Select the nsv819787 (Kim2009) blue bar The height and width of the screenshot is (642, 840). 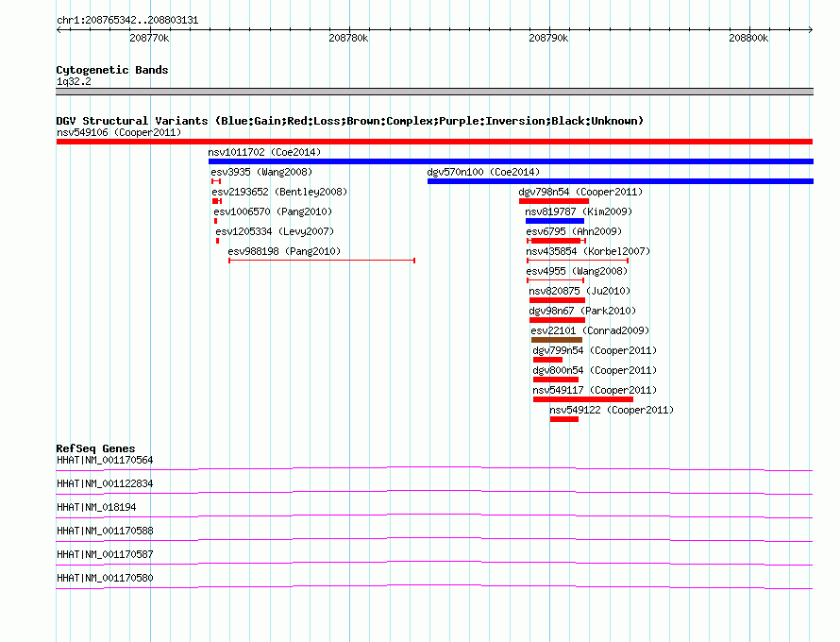[x=554, y=221]
